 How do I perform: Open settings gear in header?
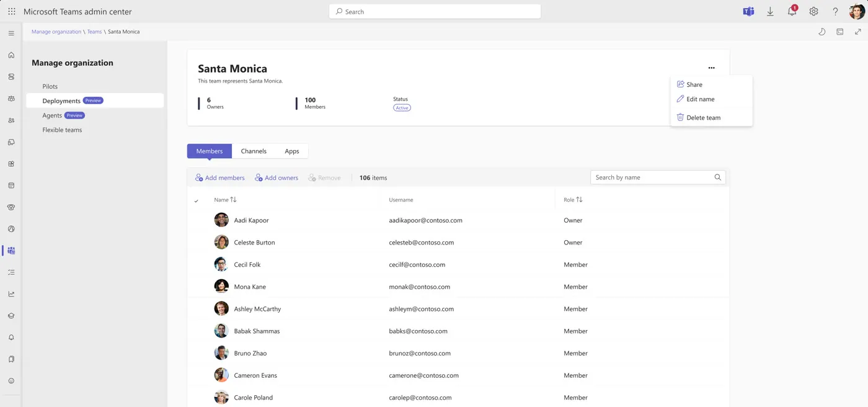click(x=813, y=11)
